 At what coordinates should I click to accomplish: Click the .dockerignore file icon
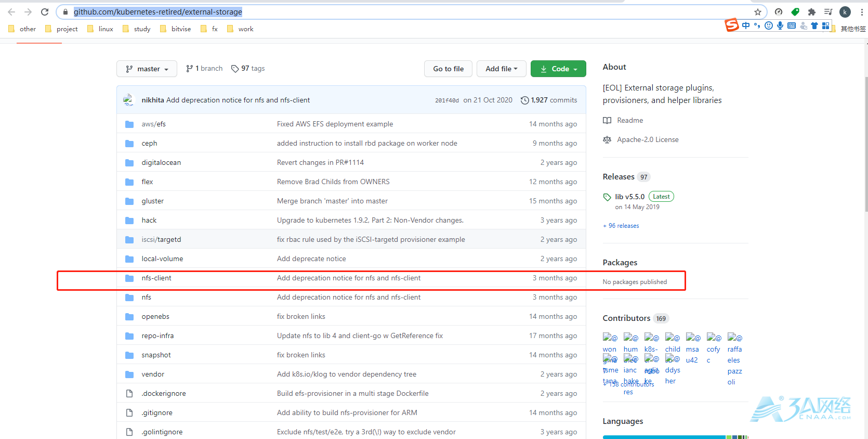click(129, 393)
